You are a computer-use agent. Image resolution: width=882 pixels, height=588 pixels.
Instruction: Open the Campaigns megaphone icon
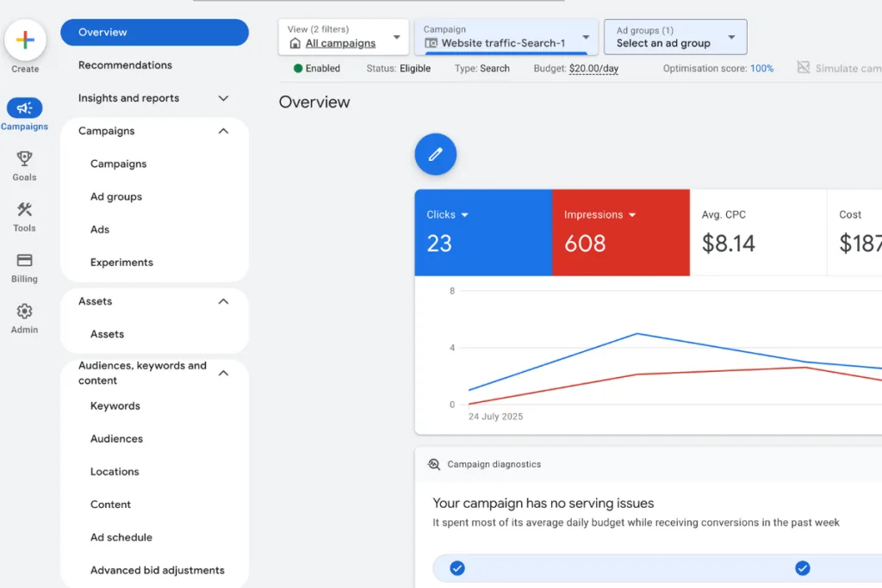(x=24, y=108)
